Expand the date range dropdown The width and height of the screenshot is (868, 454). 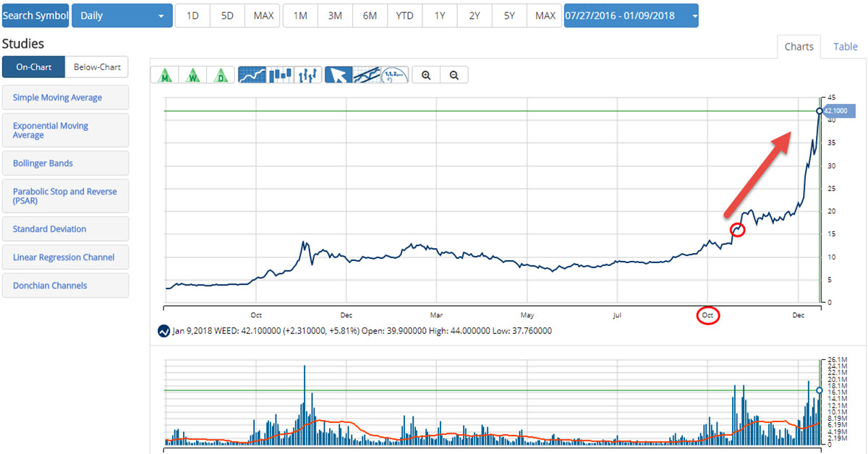point(631,15)
